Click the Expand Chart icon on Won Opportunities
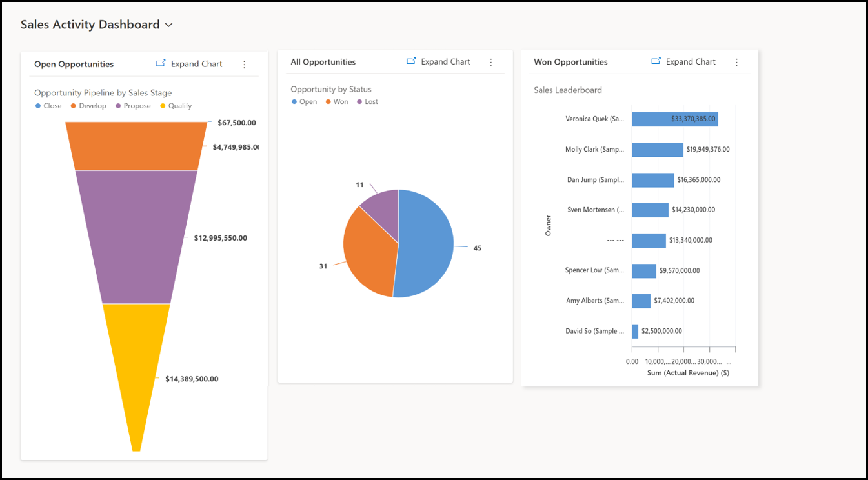The image size is (868, 480). point(656,61)
